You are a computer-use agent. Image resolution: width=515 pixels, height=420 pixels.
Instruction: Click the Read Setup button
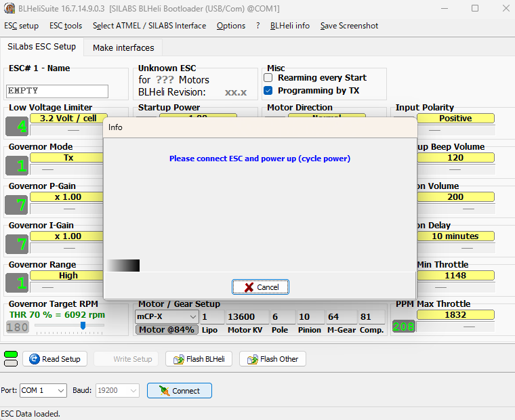click(56, 359)
